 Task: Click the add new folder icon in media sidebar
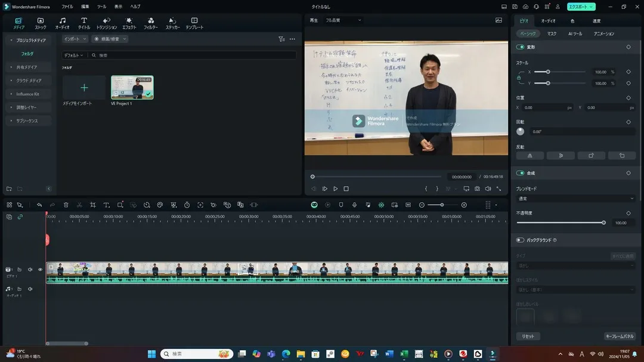[x=9, y=188]
